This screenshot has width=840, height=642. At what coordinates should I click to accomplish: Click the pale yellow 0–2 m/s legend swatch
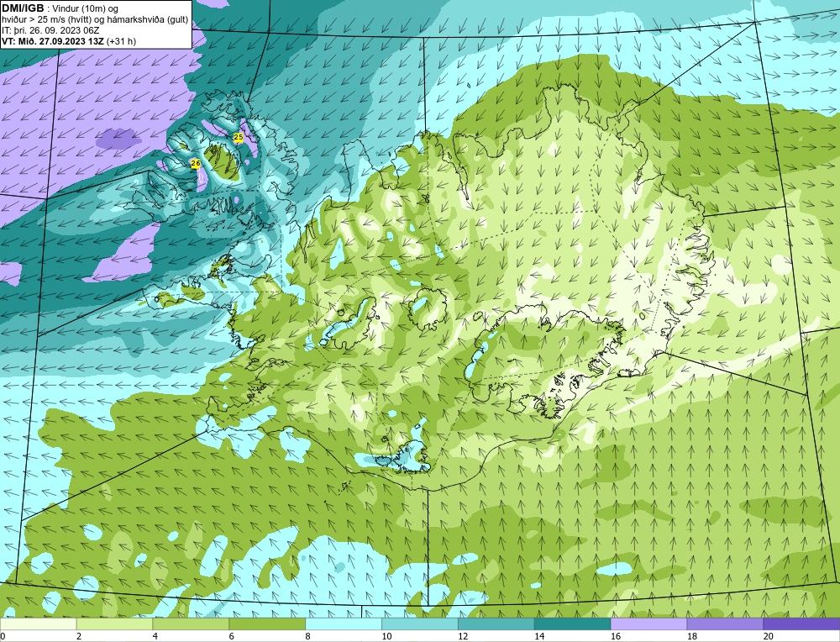click(38, 624)
